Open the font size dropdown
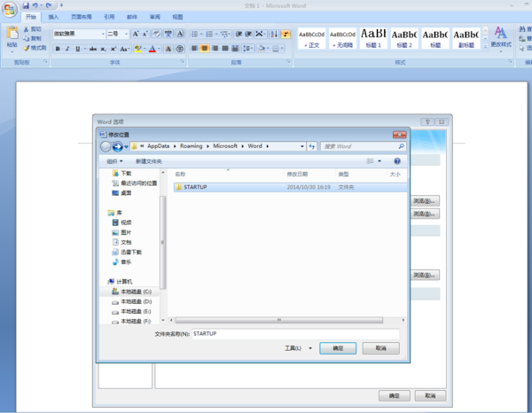The image size is (532, 413). coord(126,34)
